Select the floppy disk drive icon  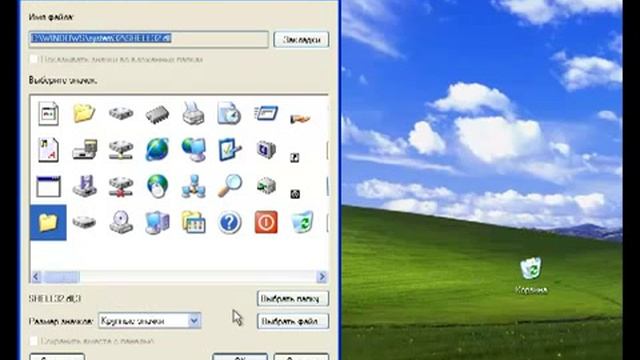[84, 186]
